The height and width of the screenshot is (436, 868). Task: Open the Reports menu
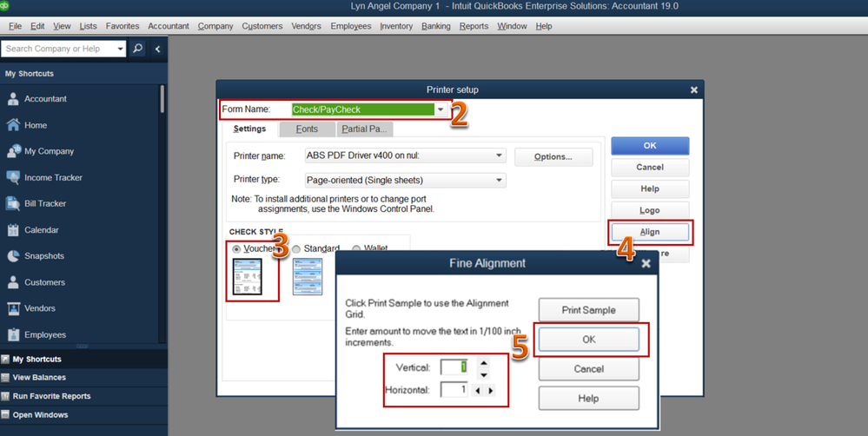[x=474, y=26]
